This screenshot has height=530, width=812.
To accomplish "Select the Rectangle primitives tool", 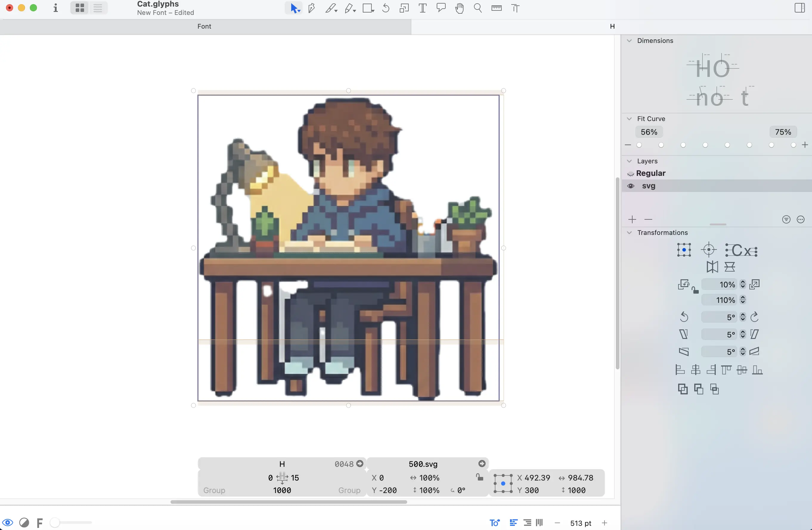I will [368, 8].
